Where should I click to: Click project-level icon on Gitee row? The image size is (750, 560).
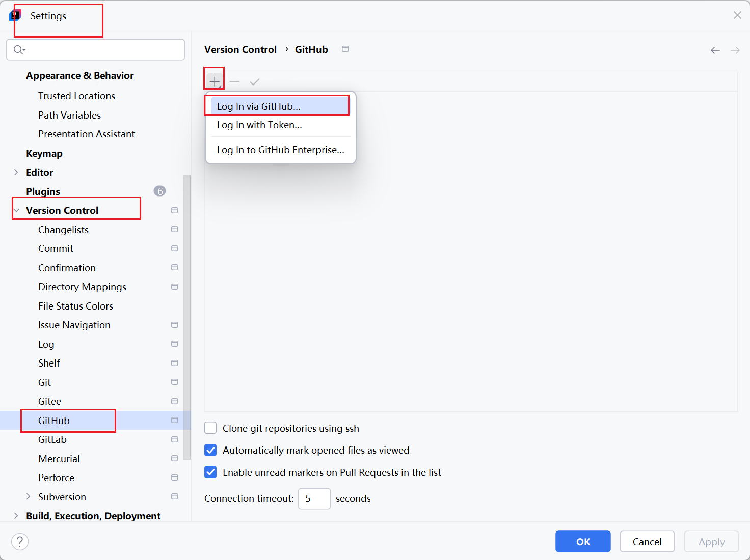175,401
